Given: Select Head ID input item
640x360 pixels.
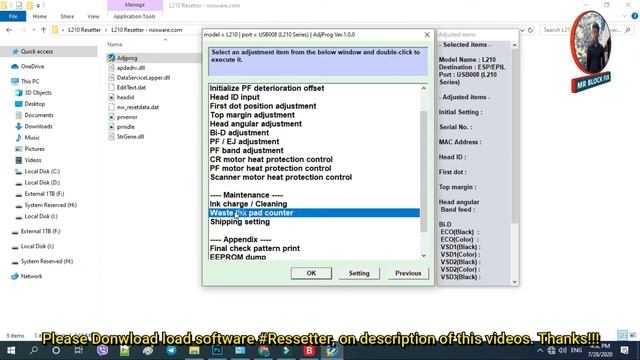Looking at the screenshot, I should point(234,97).
